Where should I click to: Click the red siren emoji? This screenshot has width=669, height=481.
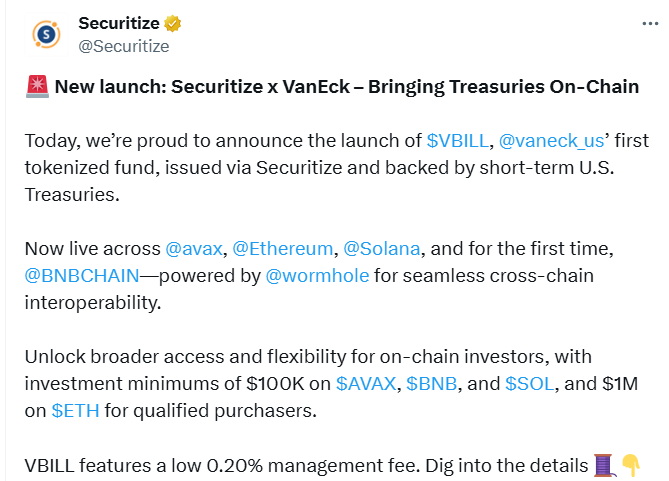35,86
